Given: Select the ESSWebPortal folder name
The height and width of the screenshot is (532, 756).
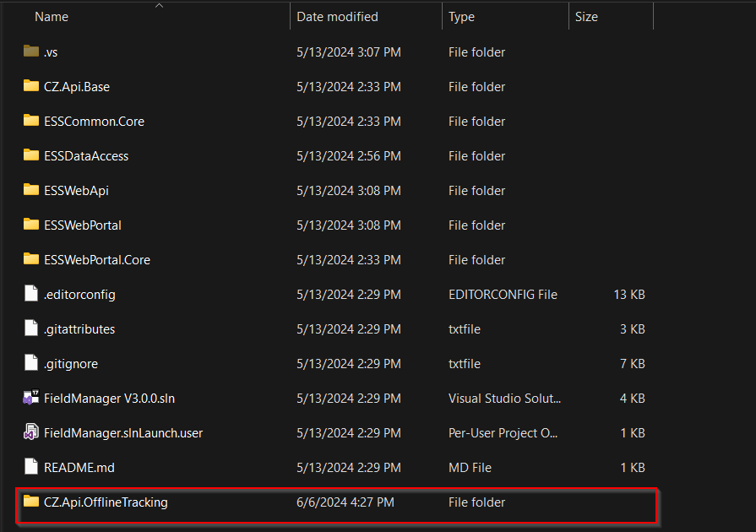Looking at the screenshot, I should (x=83, y=225).
